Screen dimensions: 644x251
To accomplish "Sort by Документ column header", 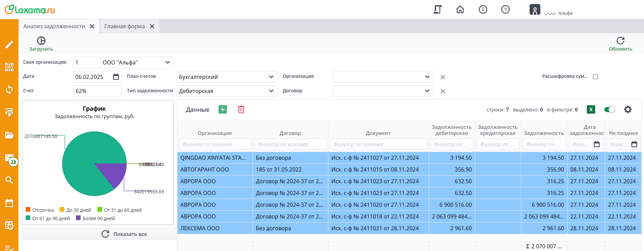I will coord(378,133).
